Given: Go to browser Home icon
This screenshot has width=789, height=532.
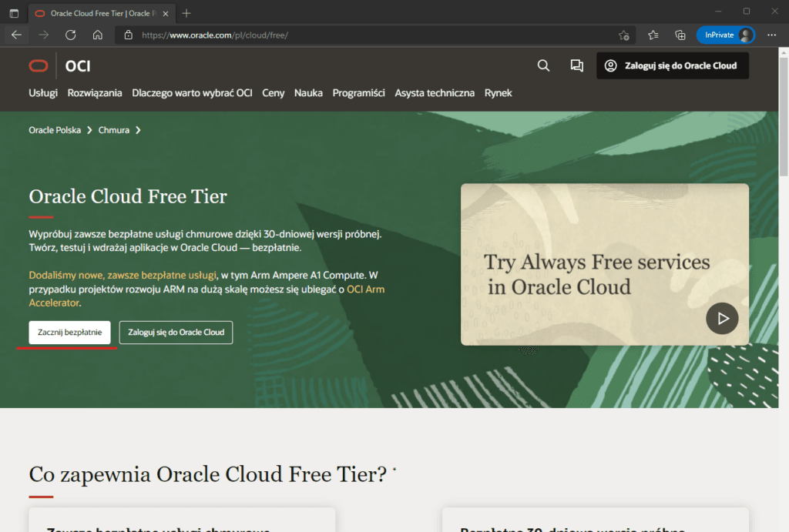Looking at the screenshot, I should click(x=98, y=35).
